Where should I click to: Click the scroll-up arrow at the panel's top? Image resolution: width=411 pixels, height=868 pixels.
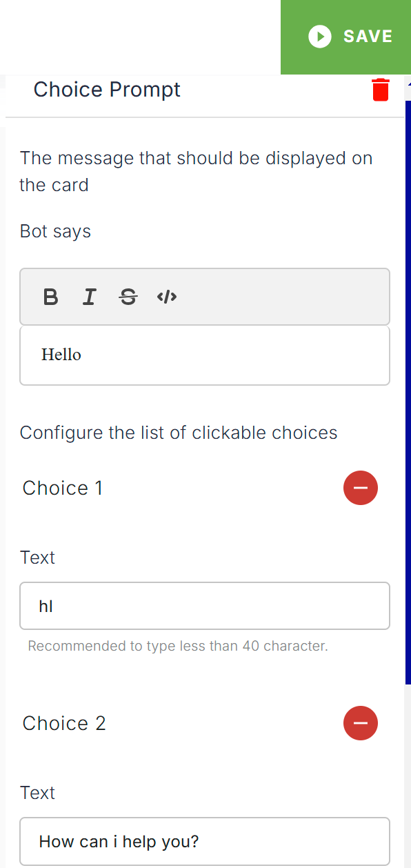point(408,82)
